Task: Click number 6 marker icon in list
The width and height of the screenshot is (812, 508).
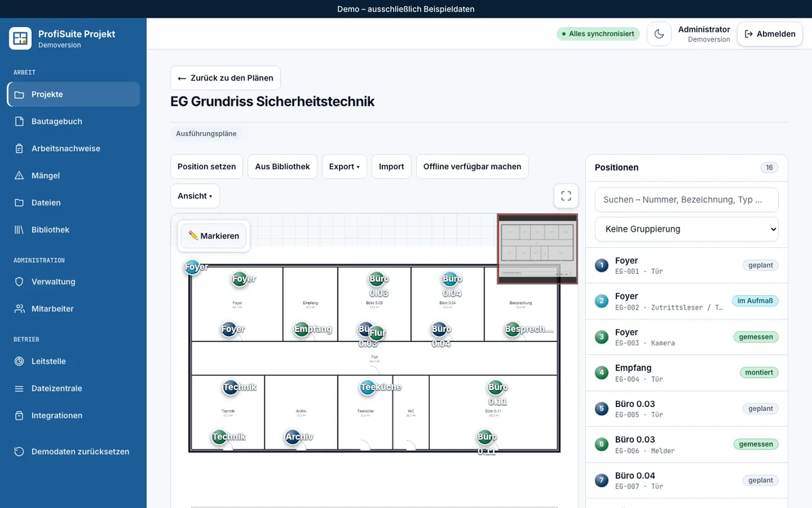Action: coord(602,445)
